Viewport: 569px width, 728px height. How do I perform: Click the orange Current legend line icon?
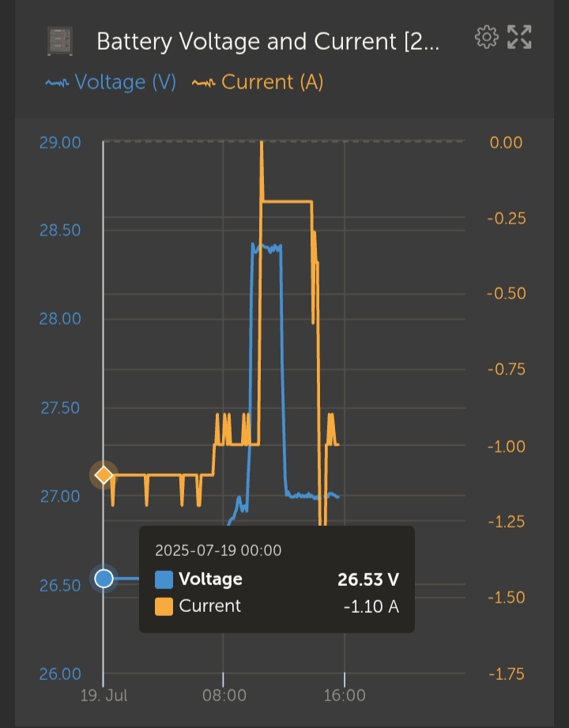(204, 83)
